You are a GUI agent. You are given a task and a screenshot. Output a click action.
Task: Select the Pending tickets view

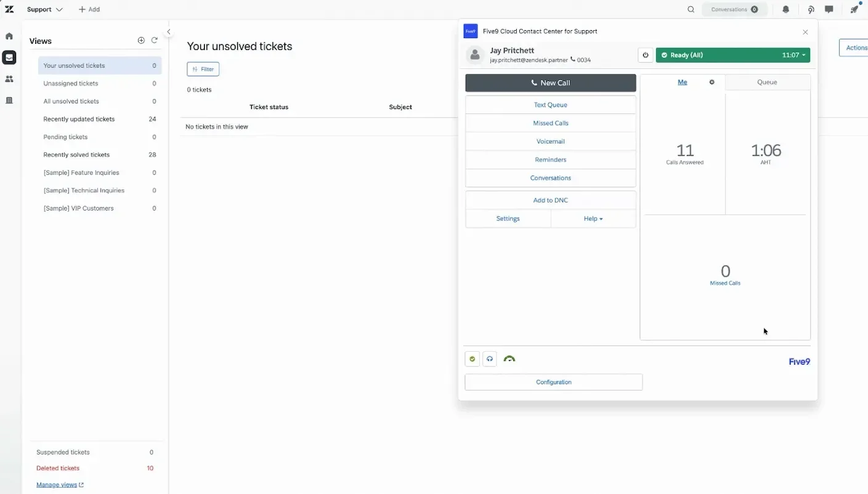100,137
